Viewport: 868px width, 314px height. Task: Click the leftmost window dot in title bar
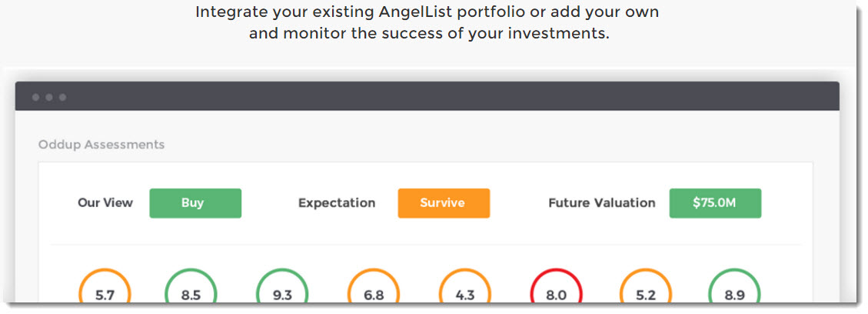pyautogui.click(x=35, y=98)
